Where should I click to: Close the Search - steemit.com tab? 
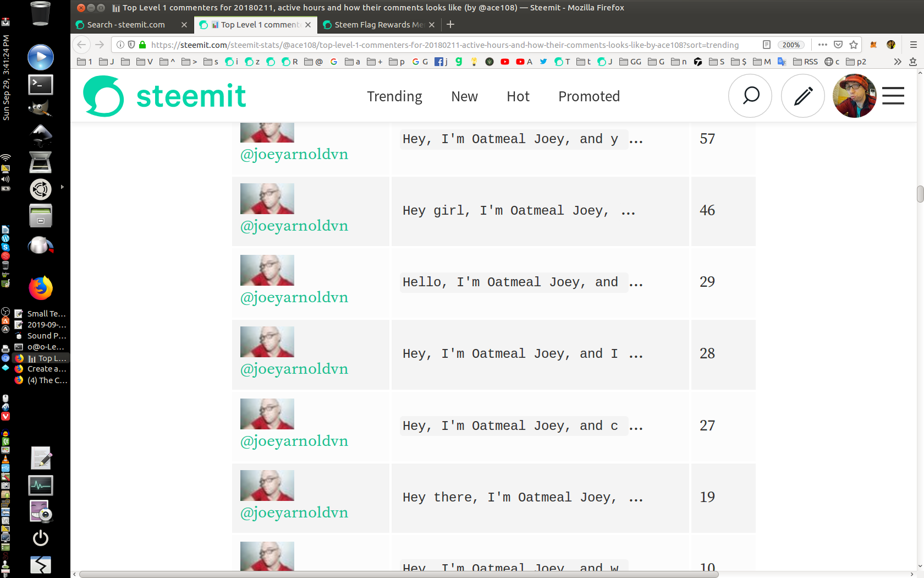[184, 25]
